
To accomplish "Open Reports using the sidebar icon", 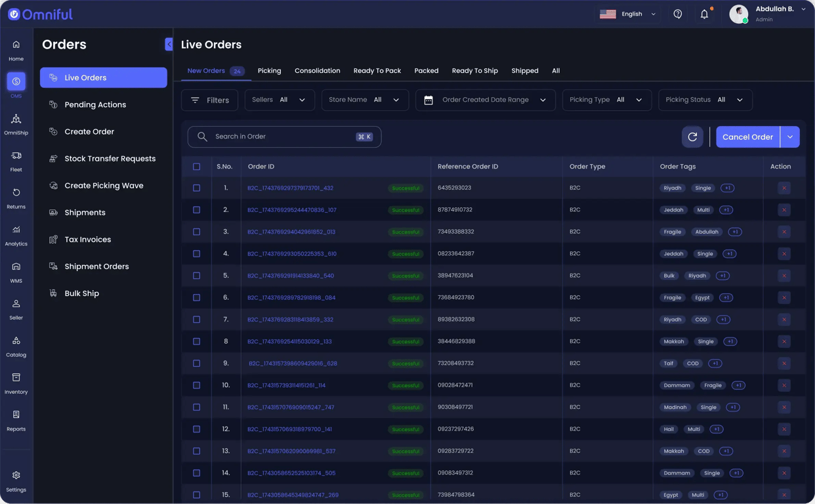I will coord(16,420).
